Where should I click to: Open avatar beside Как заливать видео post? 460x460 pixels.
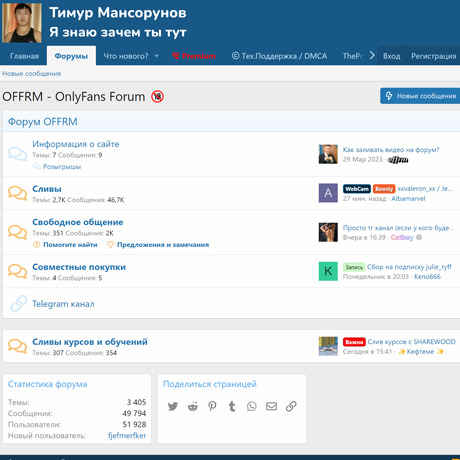tap(328, 154)
